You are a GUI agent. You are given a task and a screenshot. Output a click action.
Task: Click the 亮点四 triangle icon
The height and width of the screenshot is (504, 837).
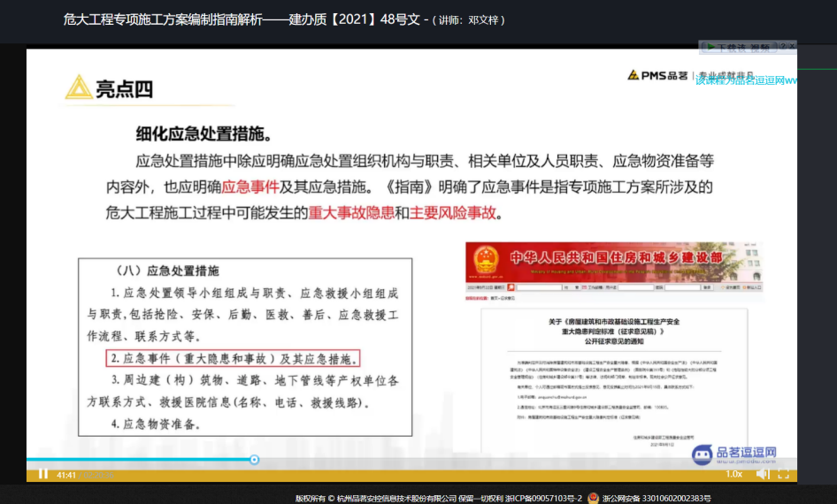[78, 88]
